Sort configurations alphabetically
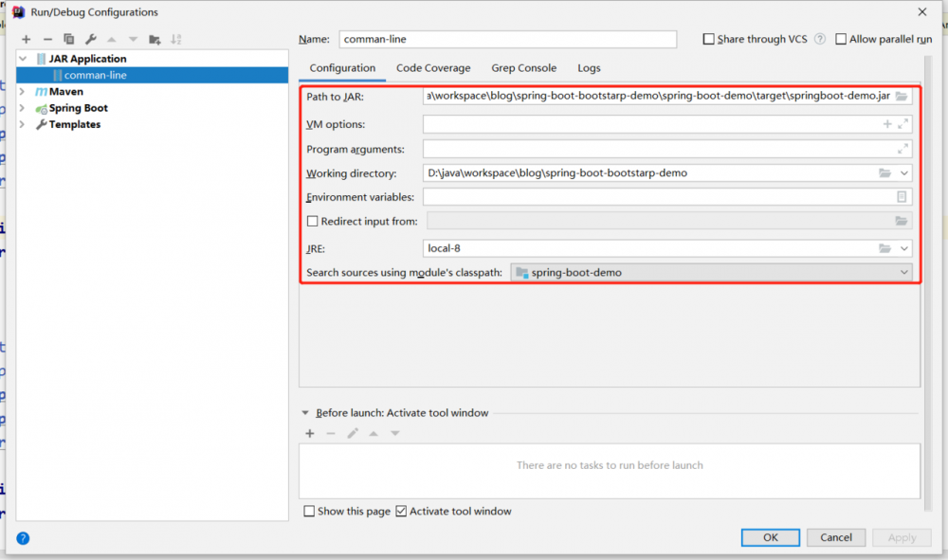Viewport: 948px width, 560px height. click(x=176, y=39)
